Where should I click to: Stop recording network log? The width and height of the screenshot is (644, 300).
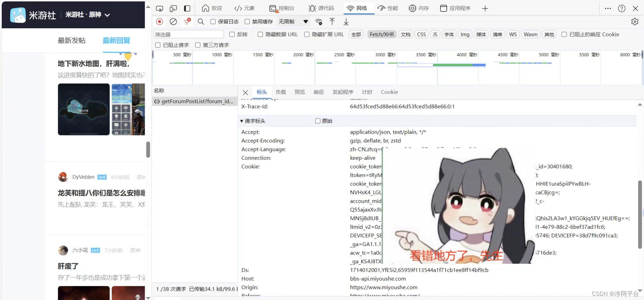(x=160, y=22)
